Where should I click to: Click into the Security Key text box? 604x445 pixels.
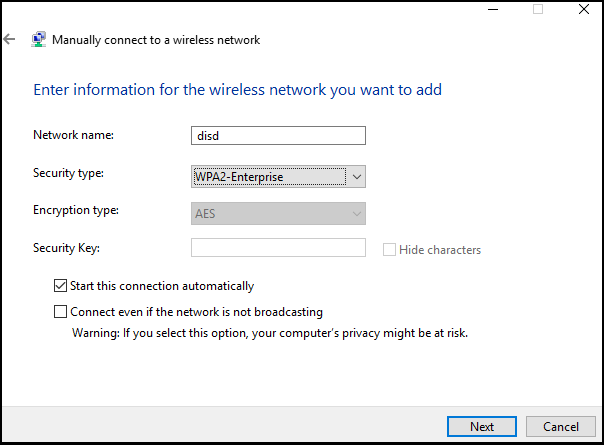click(278, 248)
